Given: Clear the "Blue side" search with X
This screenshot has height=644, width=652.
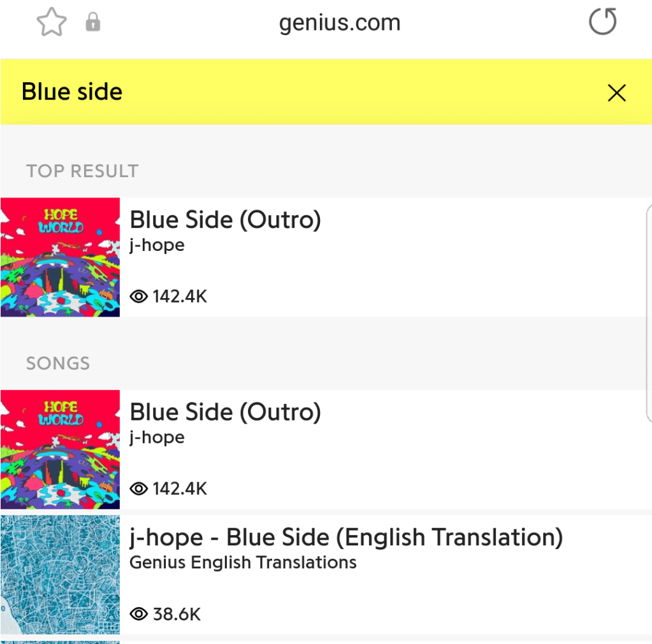Looking at the screenshot, I should click(616, 93).
